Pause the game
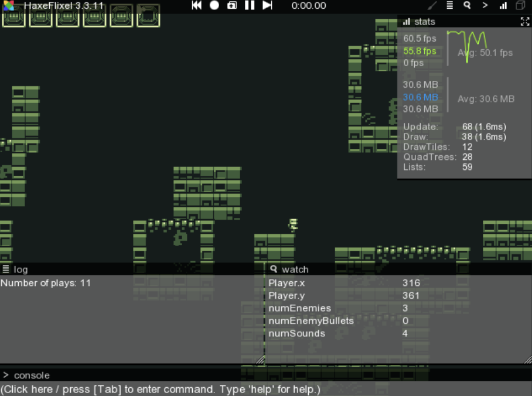The height and width of the screenshot is (396, 532). point(250,6)
